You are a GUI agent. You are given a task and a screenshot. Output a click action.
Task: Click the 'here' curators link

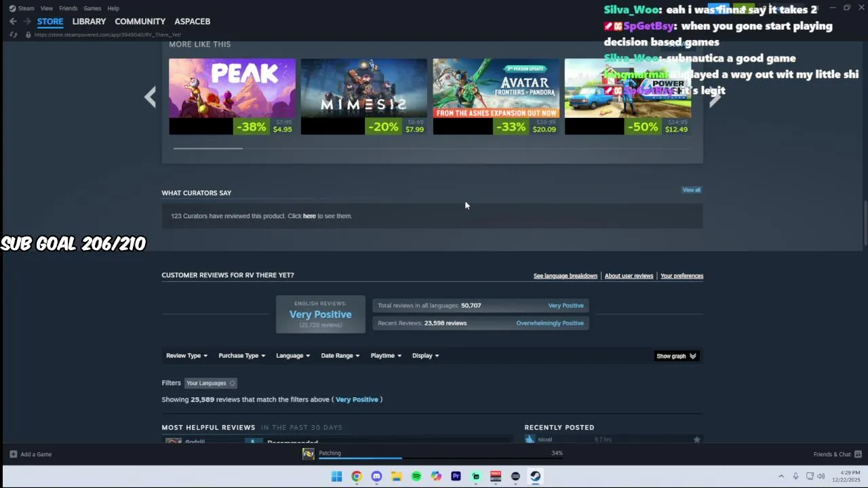pos(309,216)
